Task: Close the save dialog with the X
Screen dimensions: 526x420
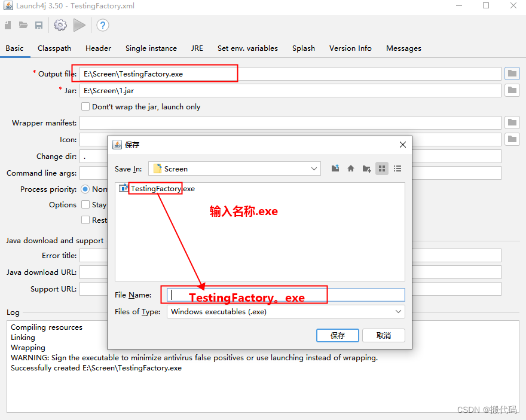Action: [x=402, y=145]
